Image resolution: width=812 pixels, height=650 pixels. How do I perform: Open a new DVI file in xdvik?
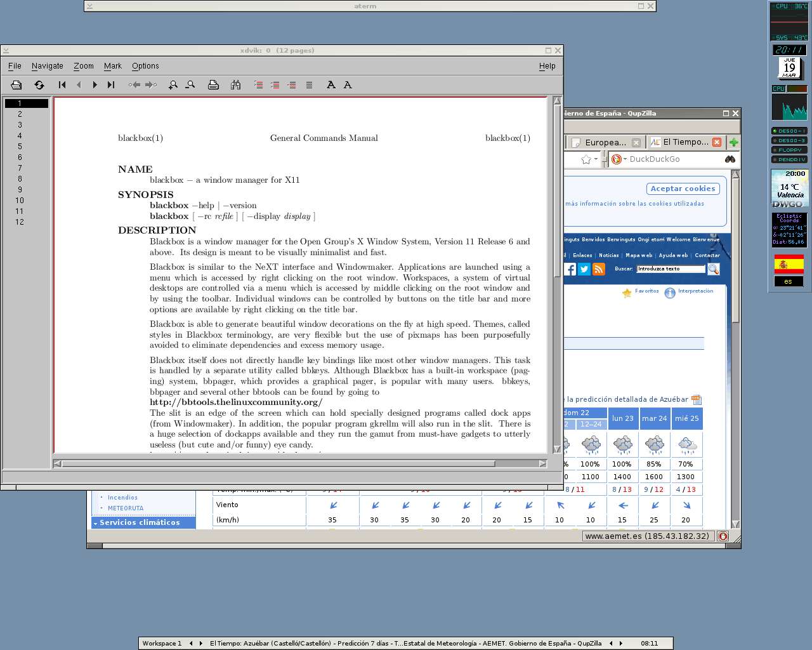16,84
